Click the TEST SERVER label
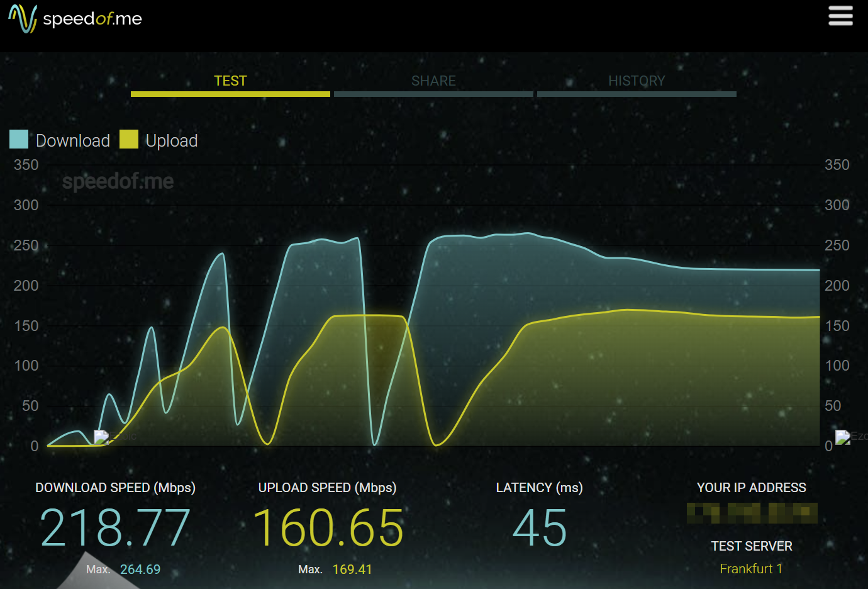The image size is (868, 589). 752,546
